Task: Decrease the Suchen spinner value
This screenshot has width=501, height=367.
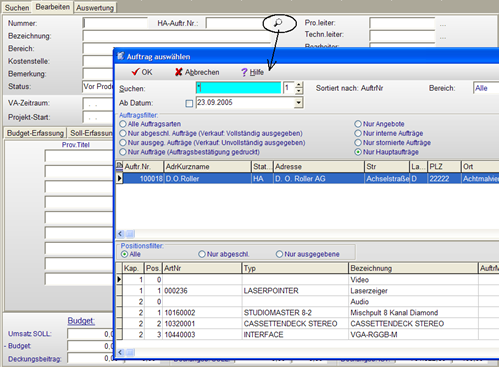Action: coord(299,91)
